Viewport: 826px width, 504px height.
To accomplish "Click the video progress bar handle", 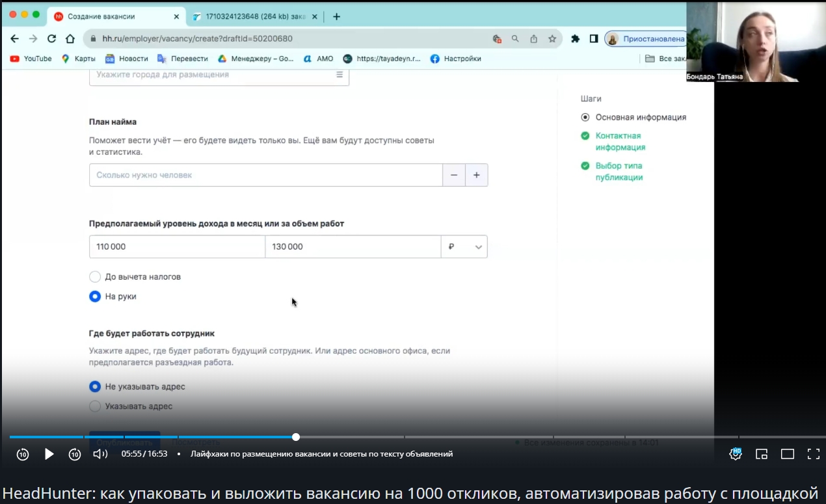I will [296, 437].
